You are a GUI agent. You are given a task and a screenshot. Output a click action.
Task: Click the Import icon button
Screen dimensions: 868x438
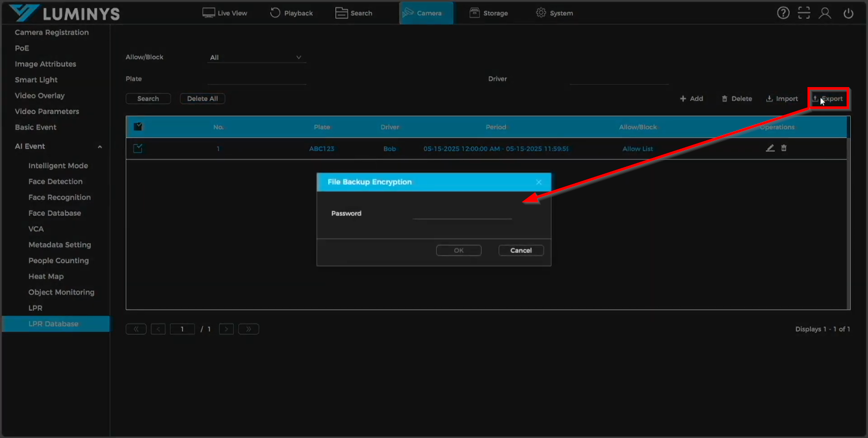(782, 99)
